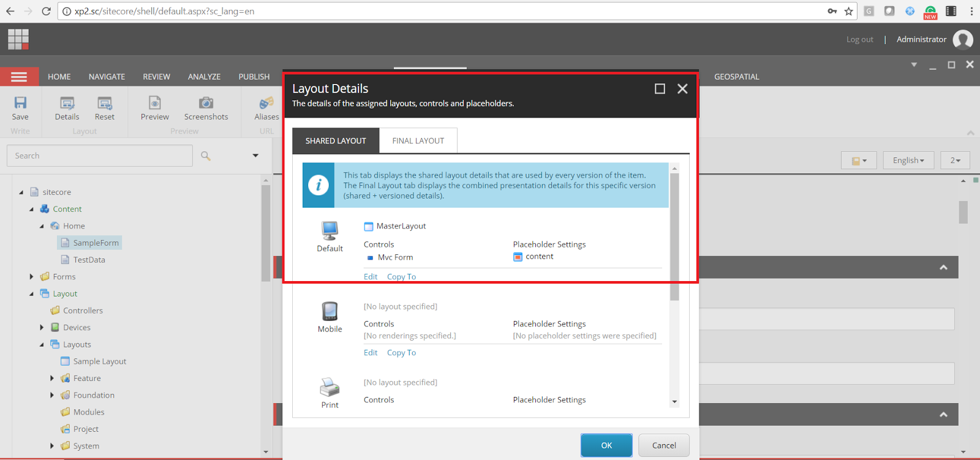Open the English language dropdown
980x460 pixels.
(x=908, y=160)
